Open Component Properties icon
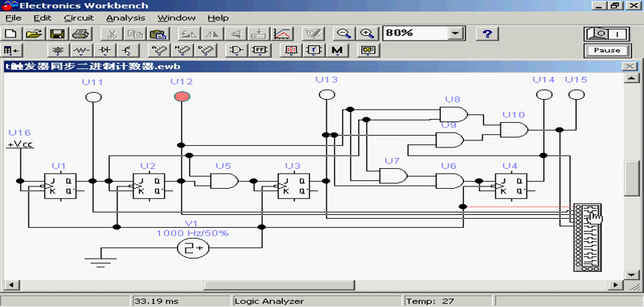 click(x=314, y=34)
